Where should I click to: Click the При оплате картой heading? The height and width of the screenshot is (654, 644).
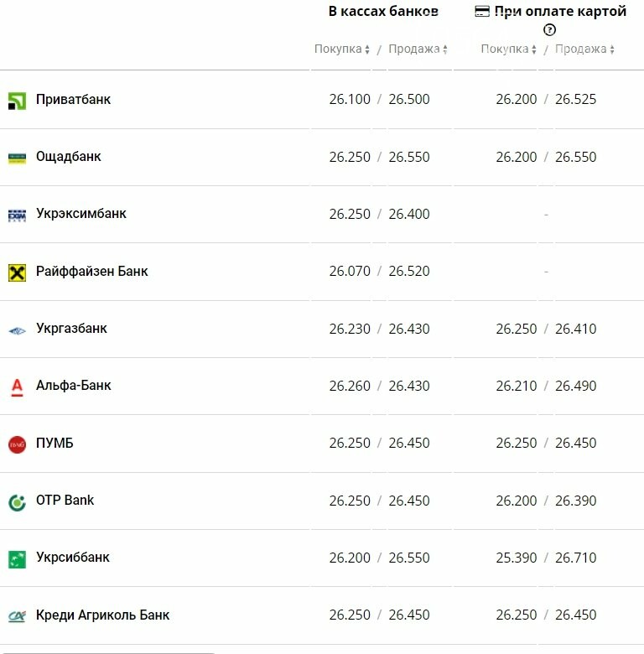click(x=560, y=11)
